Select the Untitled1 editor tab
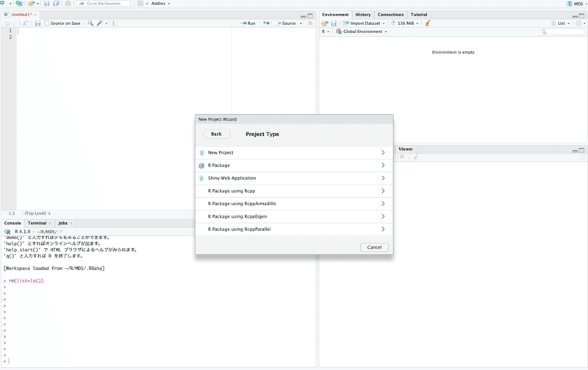588x370 pixels. tap(21, 15)
